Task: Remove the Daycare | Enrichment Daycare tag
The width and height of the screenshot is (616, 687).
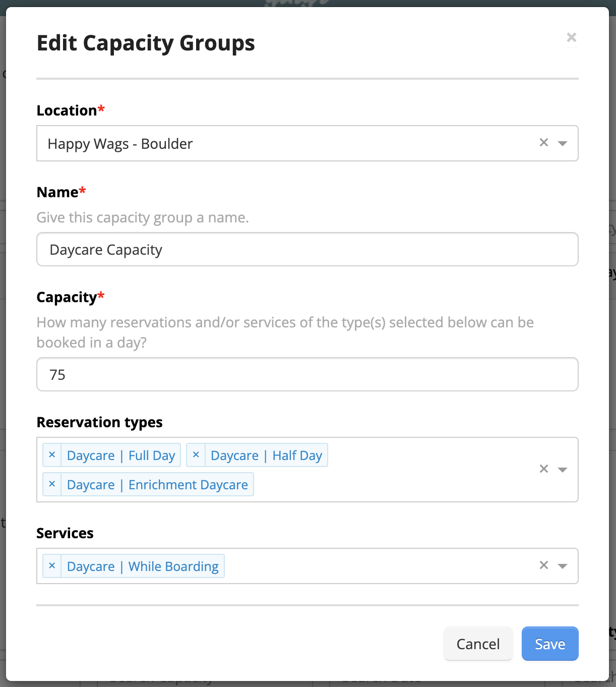Action: [x=52, y=484]
